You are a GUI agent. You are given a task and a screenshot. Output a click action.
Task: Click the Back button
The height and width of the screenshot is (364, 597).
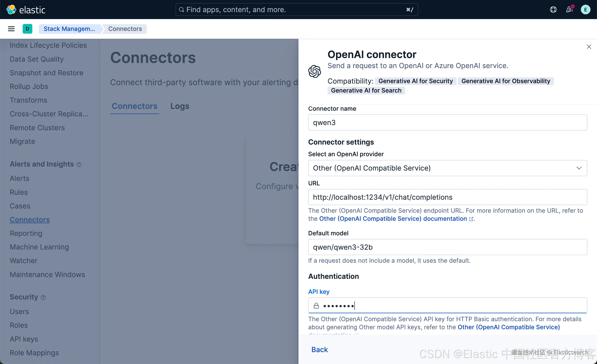[x=319, y=349]
